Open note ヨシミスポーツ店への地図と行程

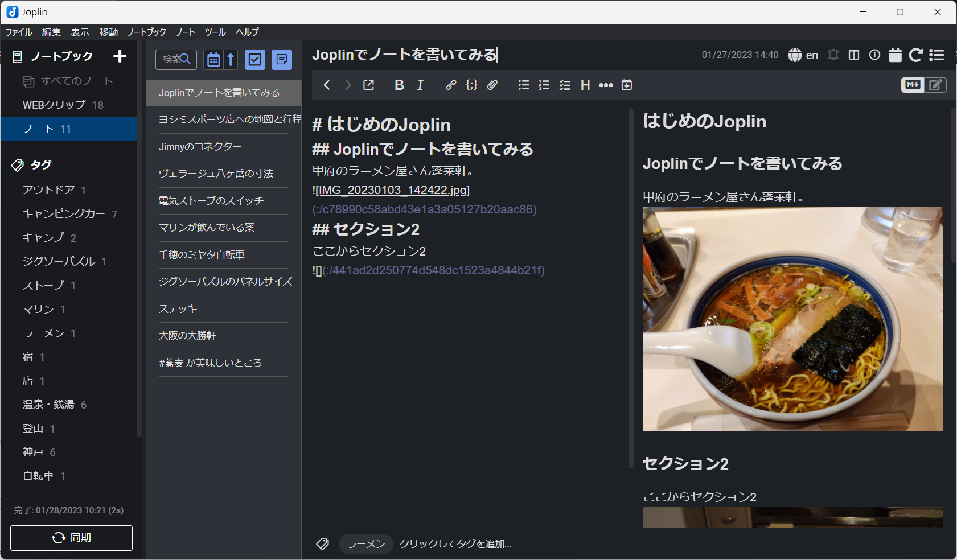[224, 120]
